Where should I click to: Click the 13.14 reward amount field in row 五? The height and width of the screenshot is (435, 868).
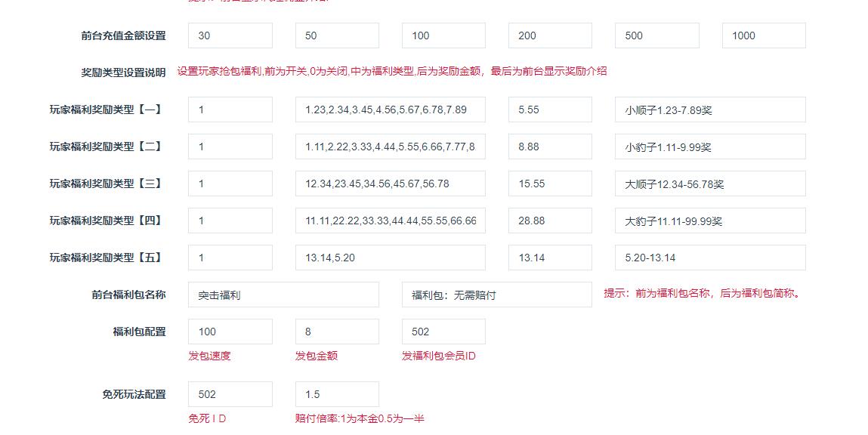[550, 258]
